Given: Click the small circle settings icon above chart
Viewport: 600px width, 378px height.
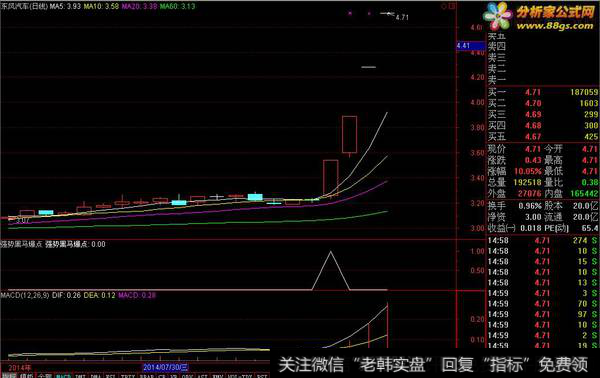Looking at the screenshot, I should click(444, 6).
